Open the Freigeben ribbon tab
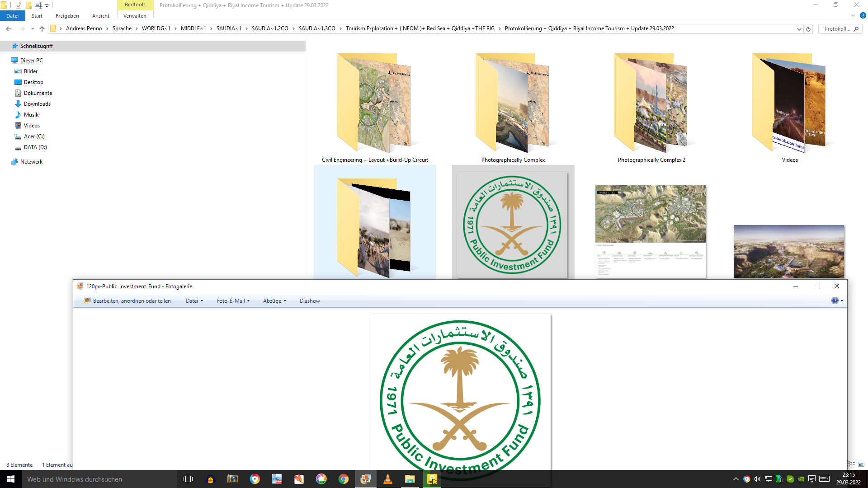The height and width of the screenshot is (488, 868). 67,16
